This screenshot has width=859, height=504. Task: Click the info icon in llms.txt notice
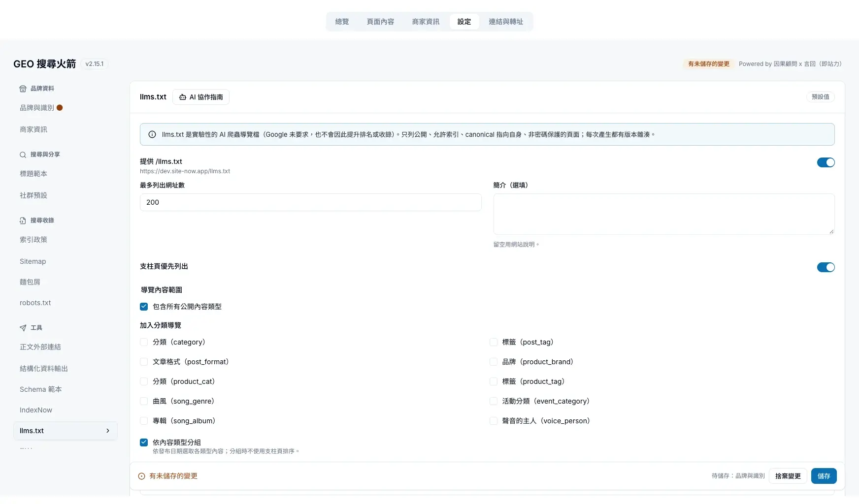(152, 134)
